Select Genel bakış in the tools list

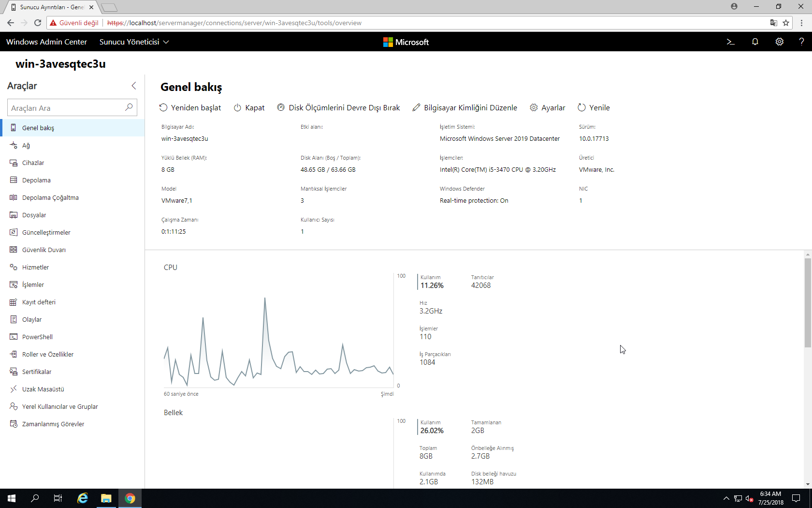tap(72, 128)
